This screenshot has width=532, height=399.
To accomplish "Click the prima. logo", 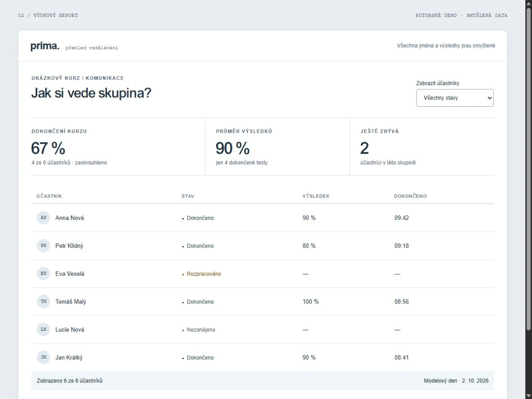I will pos(45,46).
